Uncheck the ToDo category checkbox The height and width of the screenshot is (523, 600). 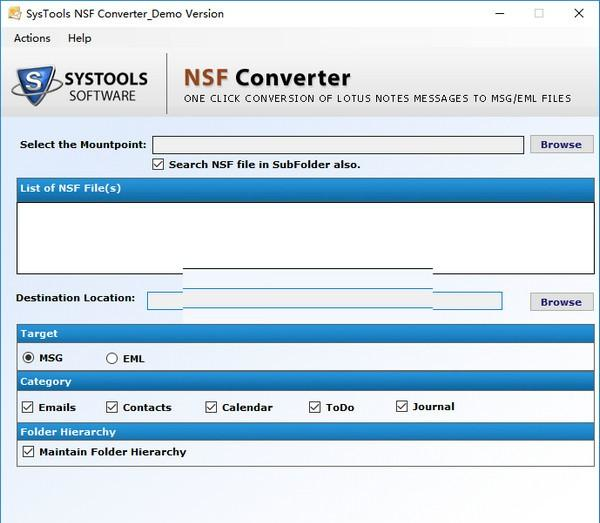[x=315, y=407]
